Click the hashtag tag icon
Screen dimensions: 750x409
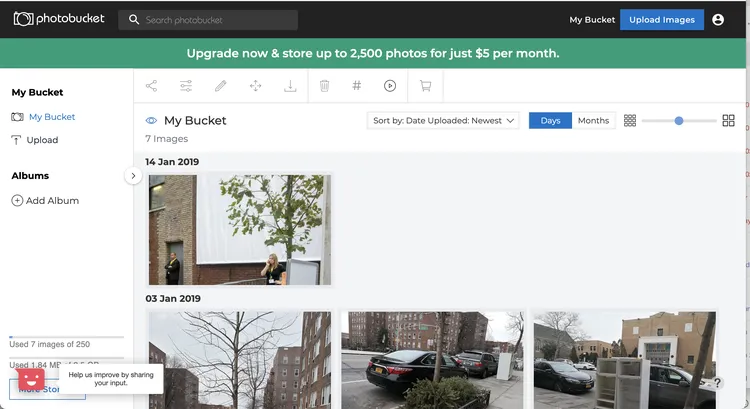point(357,86)
